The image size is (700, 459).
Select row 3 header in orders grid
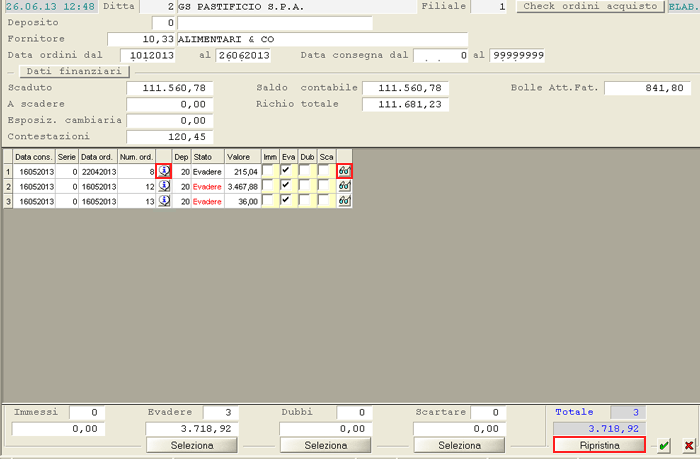pos(8,201)
